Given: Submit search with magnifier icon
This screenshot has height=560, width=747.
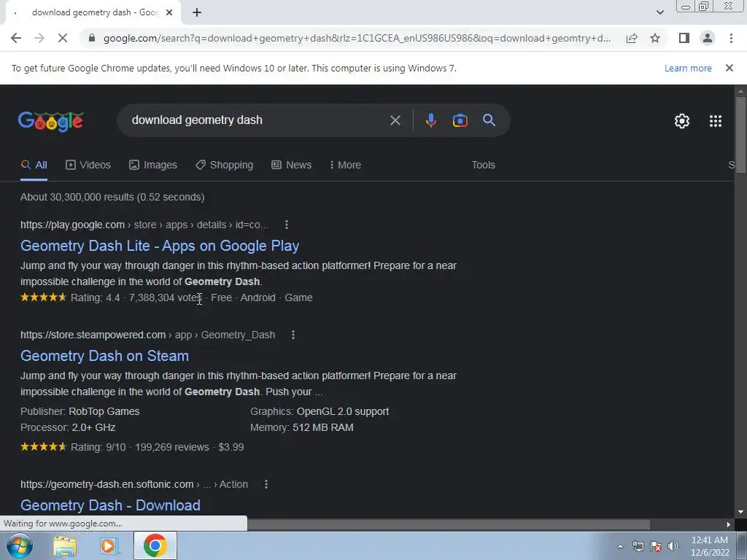Looking at the screenshot, I should [x=489, y=120].
